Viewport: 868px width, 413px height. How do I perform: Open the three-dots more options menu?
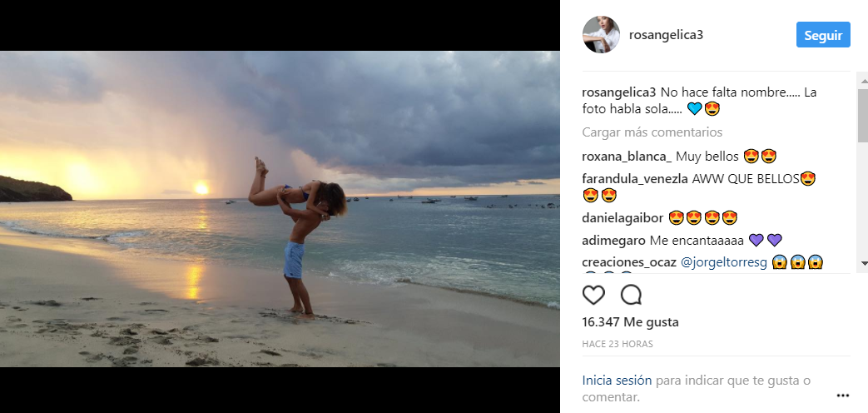843,396
